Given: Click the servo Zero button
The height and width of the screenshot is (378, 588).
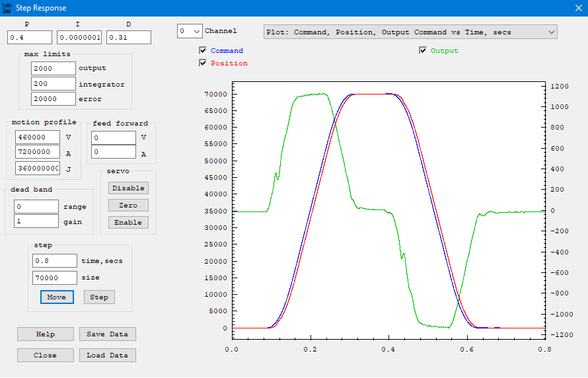Looking at the screenshot, I should (128, 206).
